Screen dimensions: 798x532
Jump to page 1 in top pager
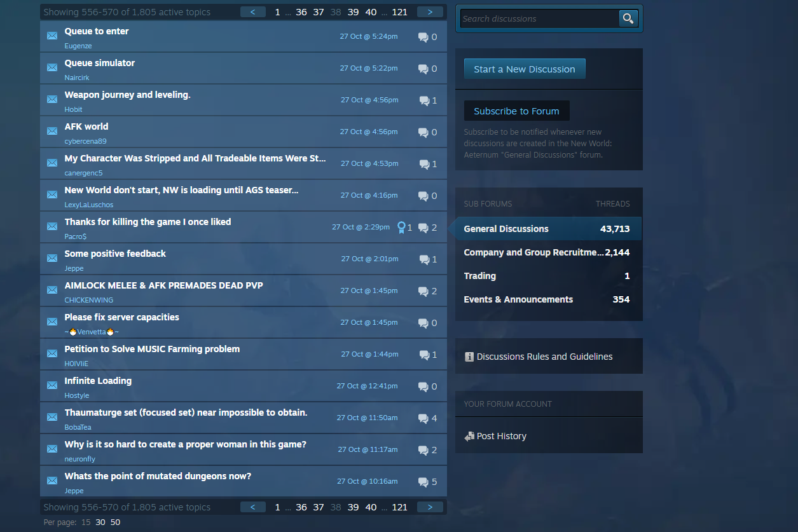click(277, 12)
